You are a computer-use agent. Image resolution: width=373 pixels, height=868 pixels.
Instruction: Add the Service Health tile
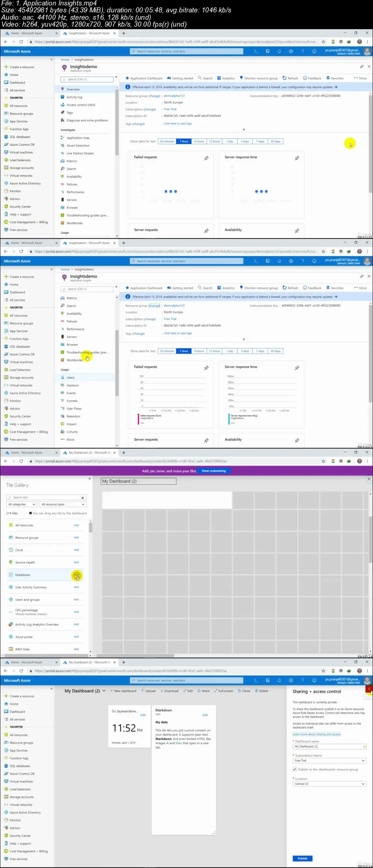click(76, 562)
